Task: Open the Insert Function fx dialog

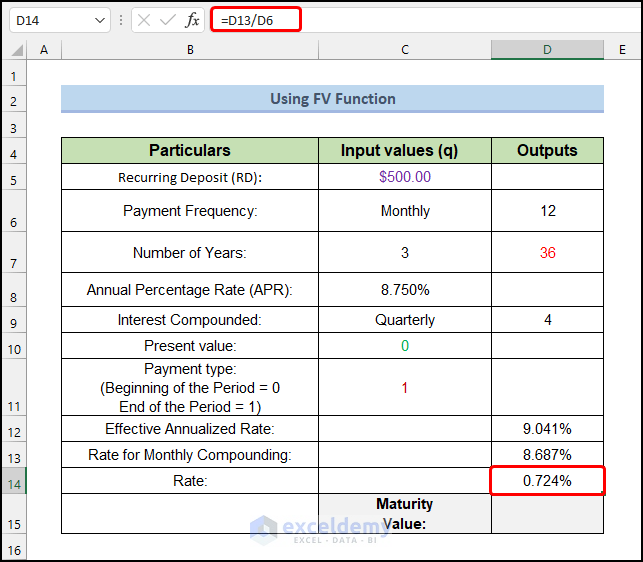Action: tap(194, 20)
